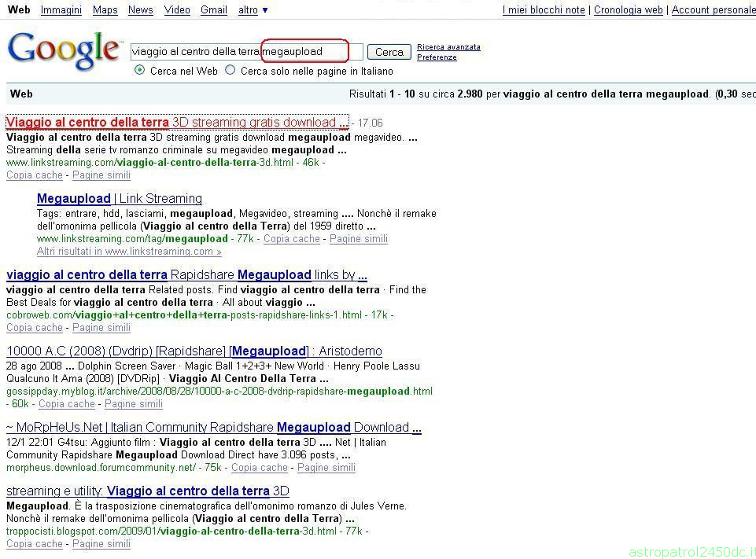
Task: Focus the Google search input field
Action: pyautogui.click(x=247, y=52)
